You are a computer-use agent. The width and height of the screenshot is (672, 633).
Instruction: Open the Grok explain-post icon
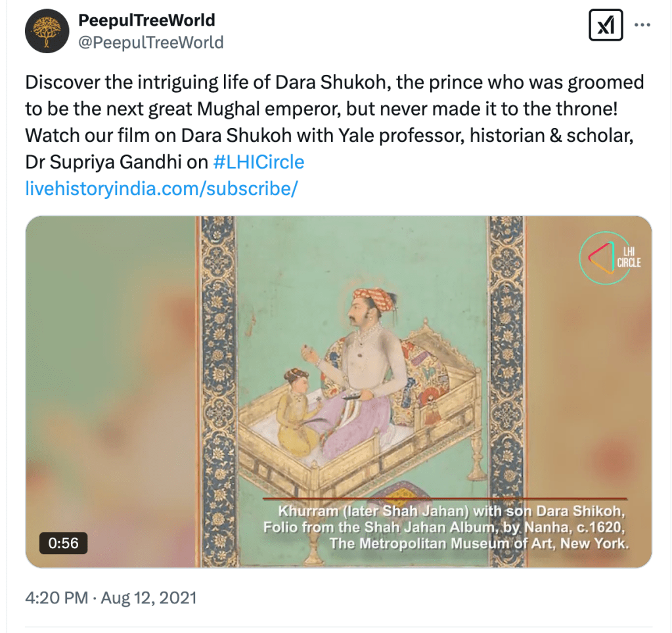[x=605, y=26]
